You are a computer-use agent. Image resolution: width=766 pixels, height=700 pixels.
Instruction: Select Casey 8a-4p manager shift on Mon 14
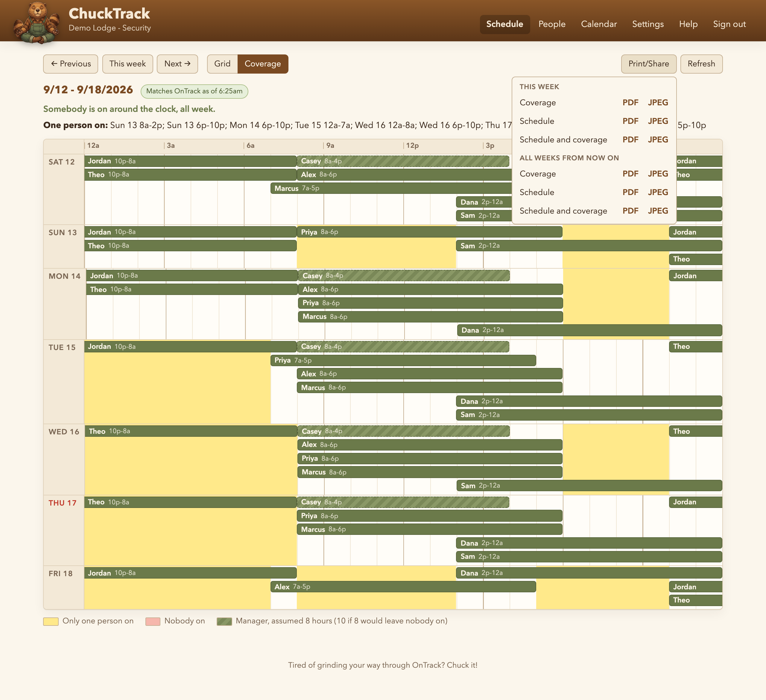point(404,276)
